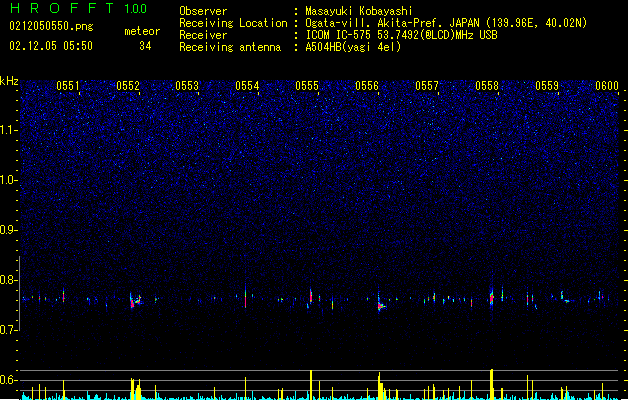Image resolution: width=629 pixels, height=400 pixels.
Task: Click the meteor count value 34
Action: (x=145, y=46)
